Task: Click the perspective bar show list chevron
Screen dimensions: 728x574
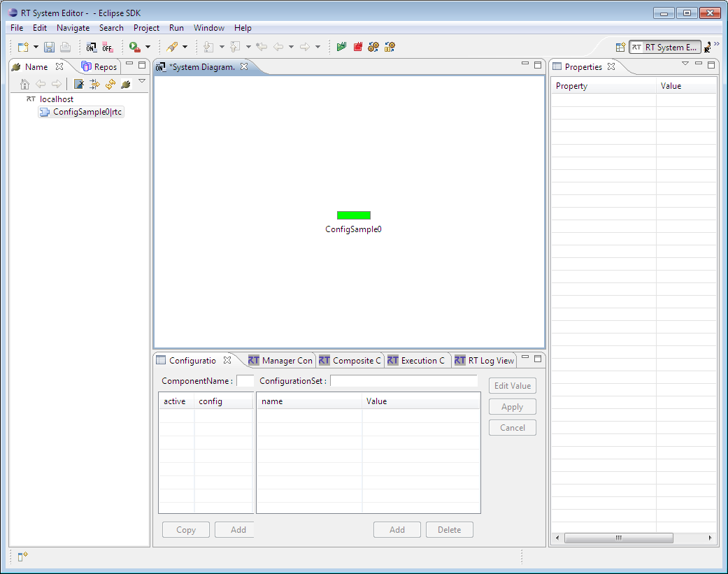Action: (x=717, y=43)
